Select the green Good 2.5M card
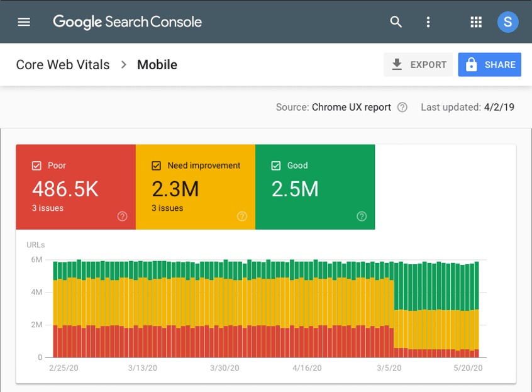 coord(315,187)
